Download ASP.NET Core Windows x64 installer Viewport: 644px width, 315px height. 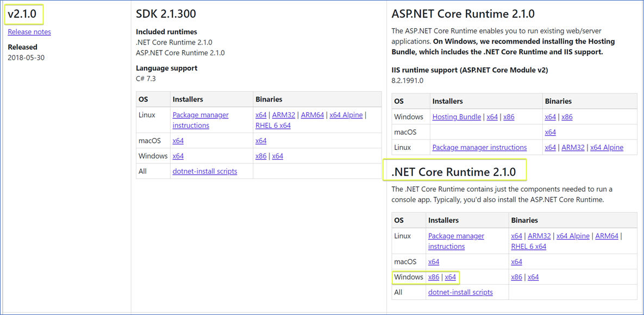pos(492,117)
